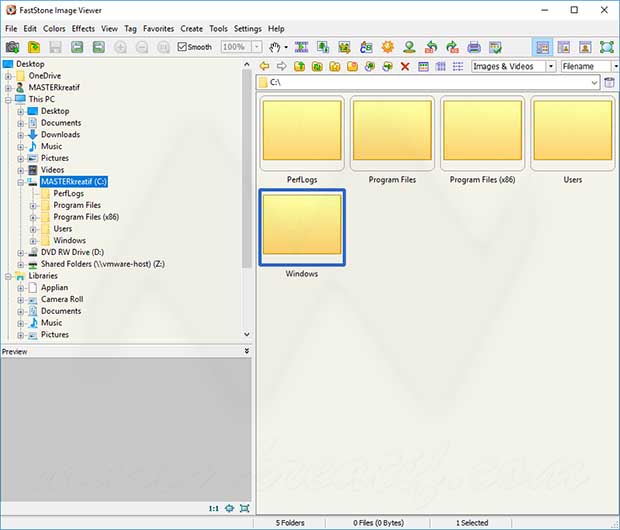Open the Settings menu
This screenshot has width=620, height=530.
tap(248, 29)
